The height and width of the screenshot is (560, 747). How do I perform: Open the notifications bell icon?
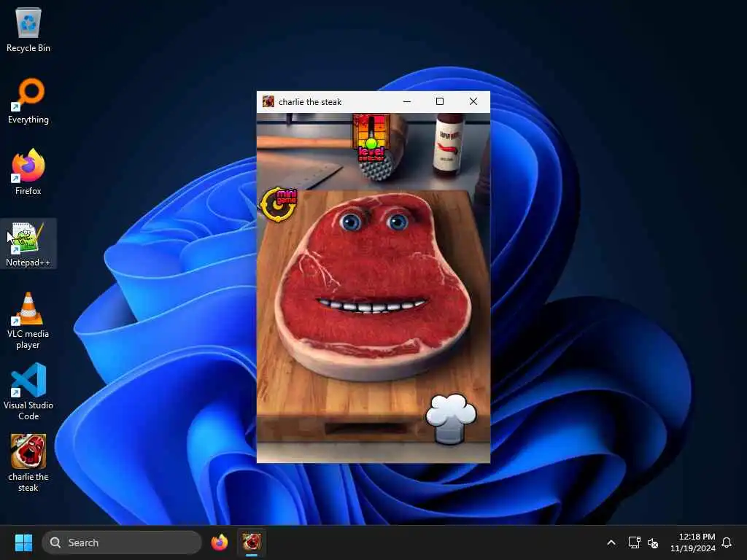pyautogui.click(x=727, y=542)
